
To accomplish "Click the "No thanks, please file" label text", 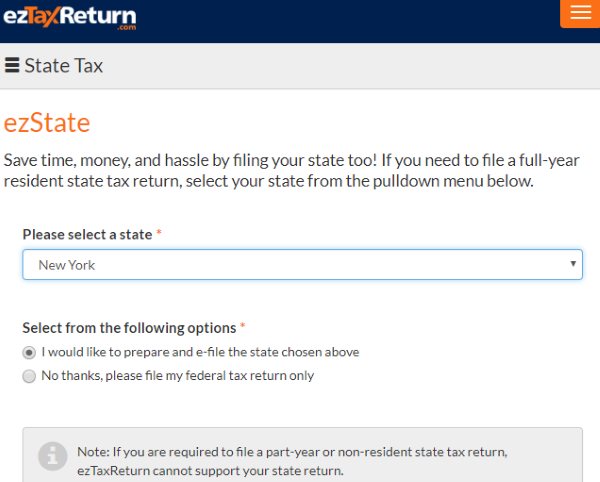I will [177, 376].
